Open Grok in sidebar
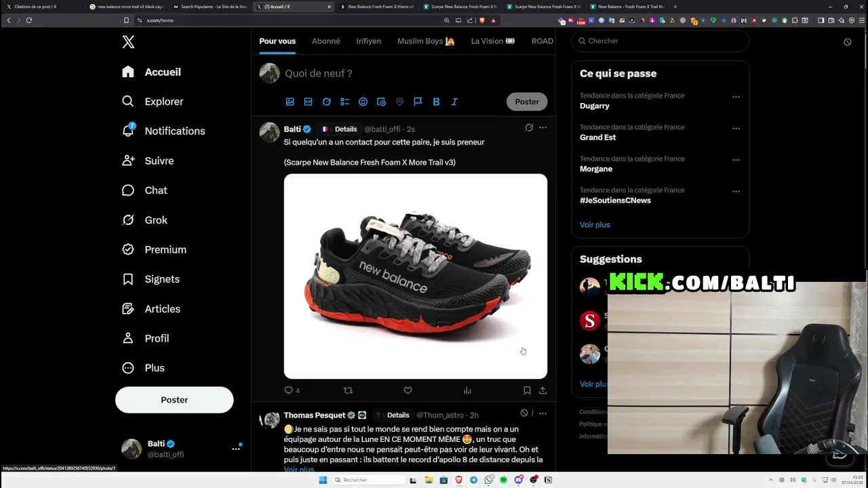 click(144, 220)
